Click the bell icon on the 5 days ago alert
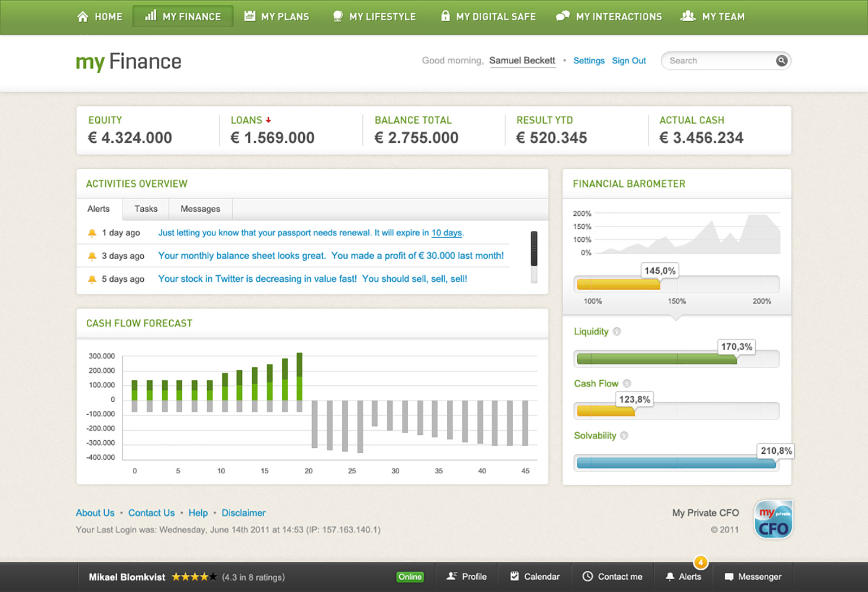The height and width of the screenshot is (592, 868). [92, 279]
